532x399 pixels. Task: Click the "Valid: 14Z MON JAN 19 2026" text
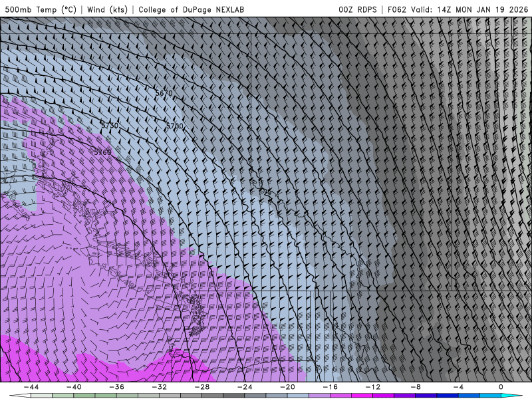point(469,9)
